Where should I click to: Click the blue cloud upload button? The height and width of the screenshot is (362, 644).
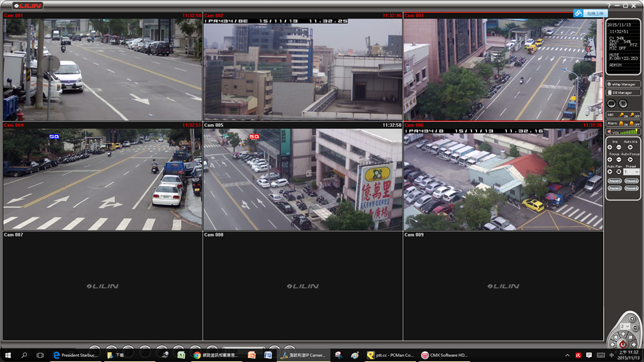590,14
